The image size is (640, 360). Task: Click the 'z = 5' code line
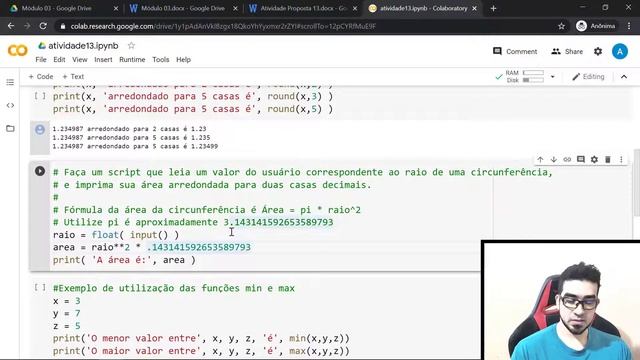[67, 326]
